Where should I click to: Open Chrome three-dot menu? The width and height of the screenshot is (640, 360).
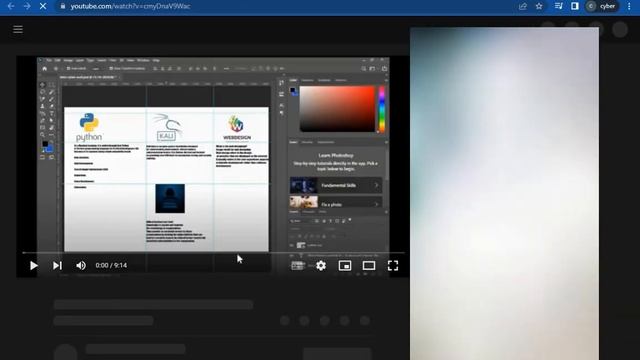pos(629,6)
